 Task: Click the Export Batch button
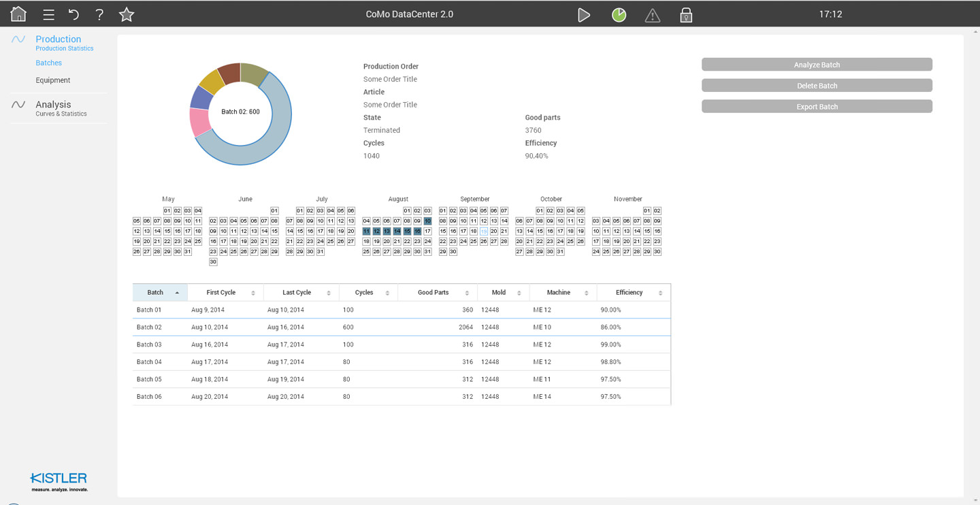817,107
